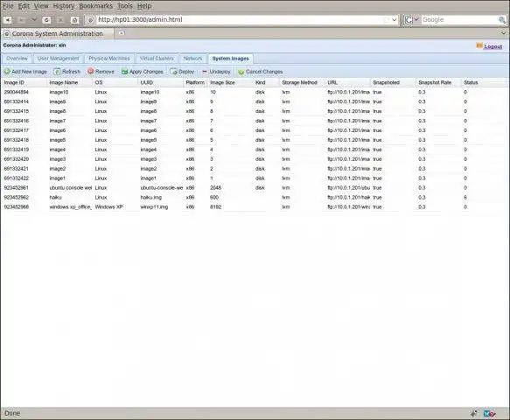The image size is (510, 420).
Task: Sort by the Storage Method column header
Action: point(303,82)
